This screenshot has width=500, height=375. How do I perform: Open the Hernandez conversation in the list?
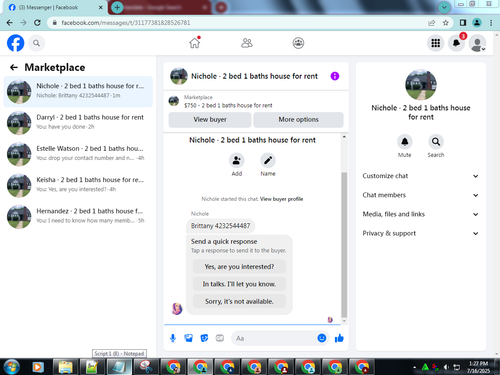(x=78, y=217)
